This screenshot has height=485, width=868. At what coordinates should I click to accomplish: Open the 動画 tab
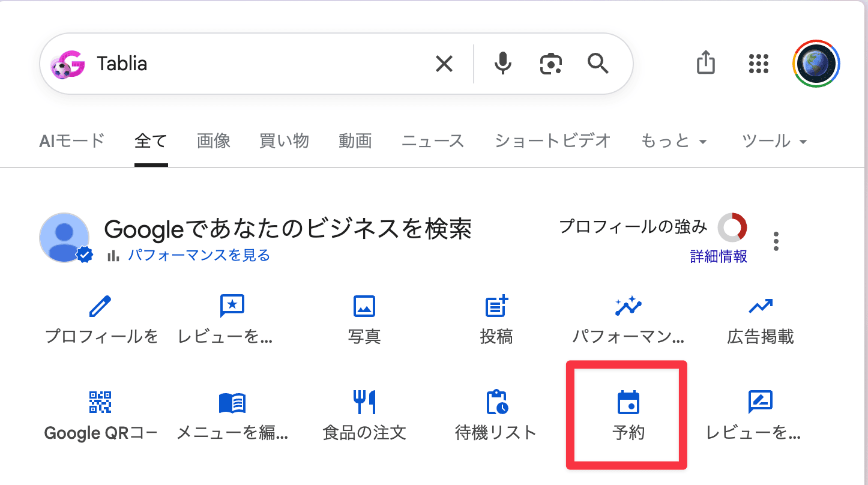(355, 141)
